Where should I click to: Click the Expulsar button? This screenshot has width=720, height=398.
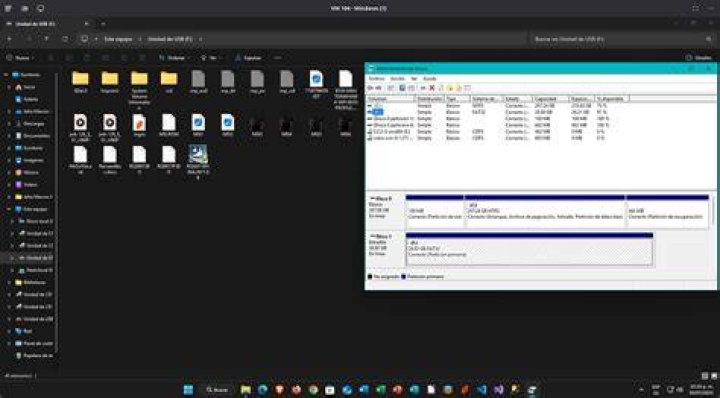tap(248, 58)
